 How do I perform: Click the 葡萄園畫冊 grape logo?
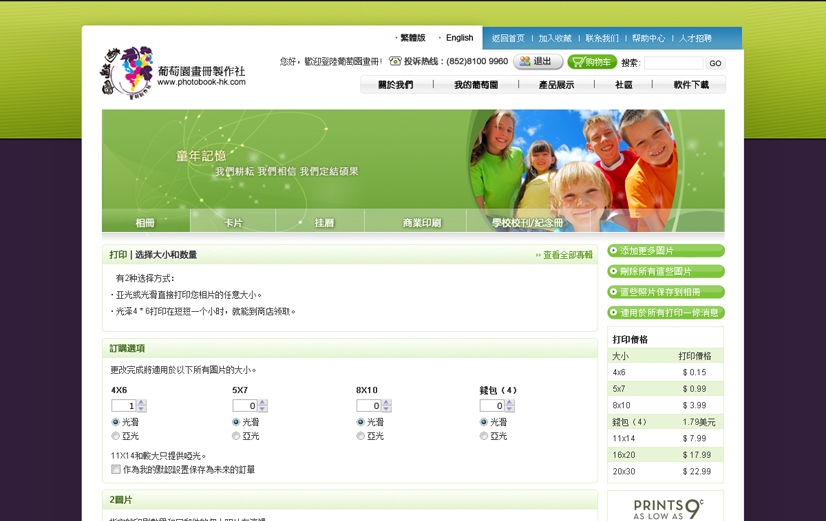[x=127, y=72]
